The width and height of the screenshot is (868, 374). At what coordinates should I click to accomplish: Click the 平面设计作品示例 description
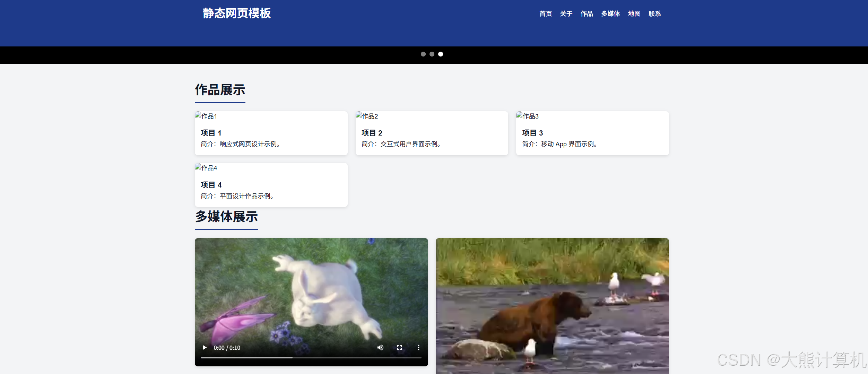pos(237,196)
